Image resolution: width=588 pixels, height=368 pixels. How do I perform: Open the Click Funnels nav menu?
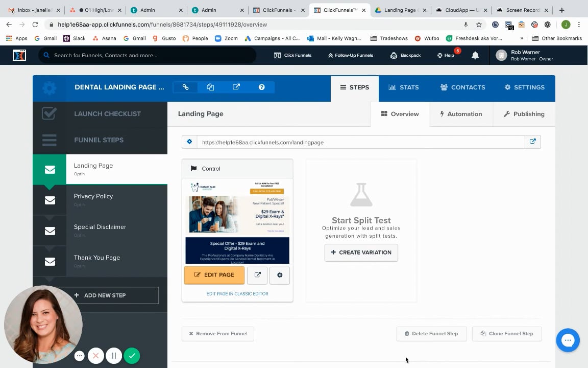(292, 55)
